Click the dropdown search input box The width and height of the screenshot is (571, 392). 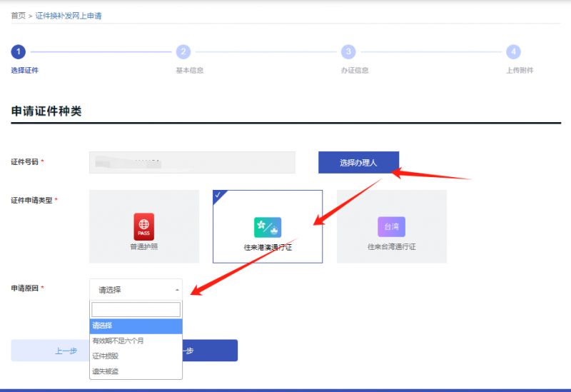coord(136,309)
